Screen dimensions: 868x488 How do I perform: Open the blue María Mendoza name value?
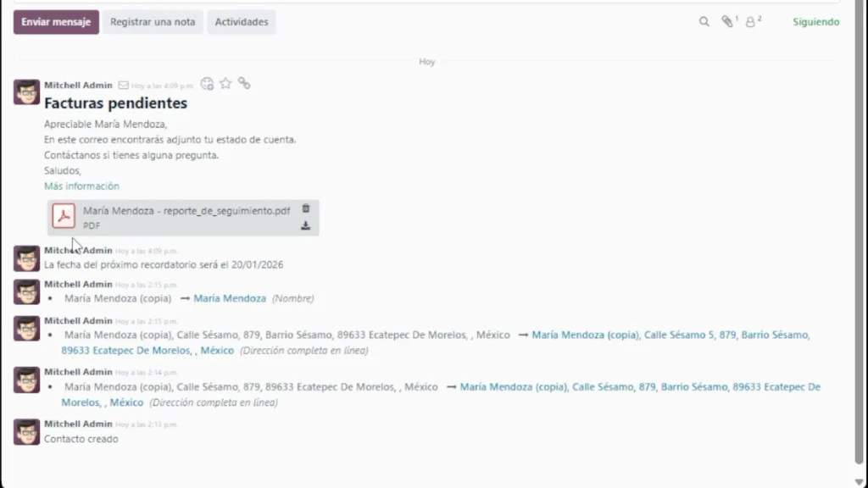click(230, 298)
